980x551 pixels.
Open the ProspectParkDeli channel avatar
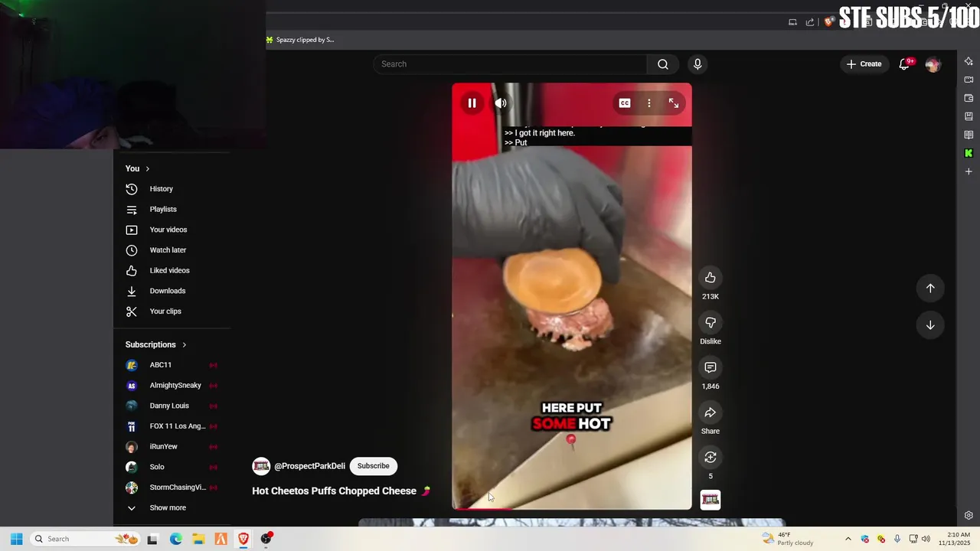261,466
